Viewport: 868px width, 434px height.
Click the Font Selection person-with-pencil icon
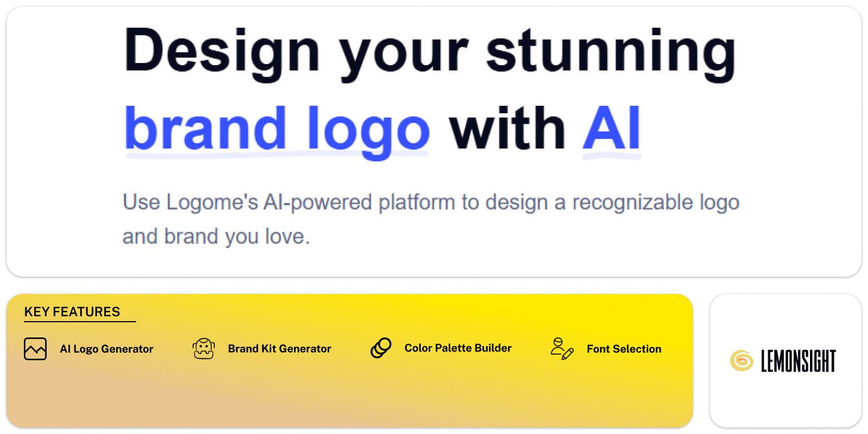click(562, 349)
